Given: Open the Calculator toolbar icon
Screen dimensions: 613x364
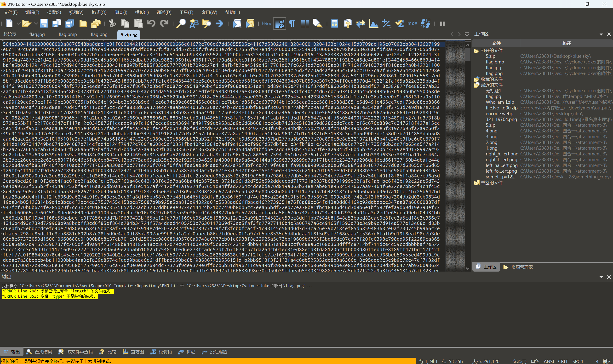Looking at the screenshot, I should coord(335,23).
